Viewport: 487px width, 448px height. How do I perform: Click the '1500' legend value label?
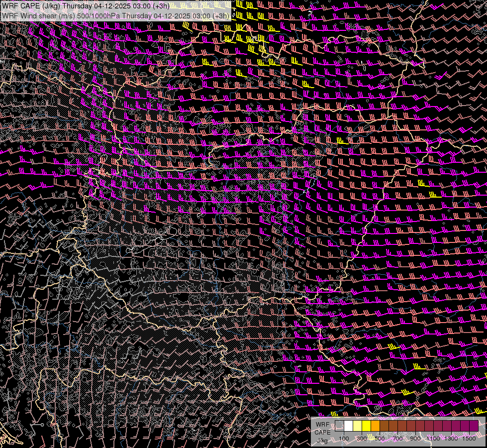(469, 439)
